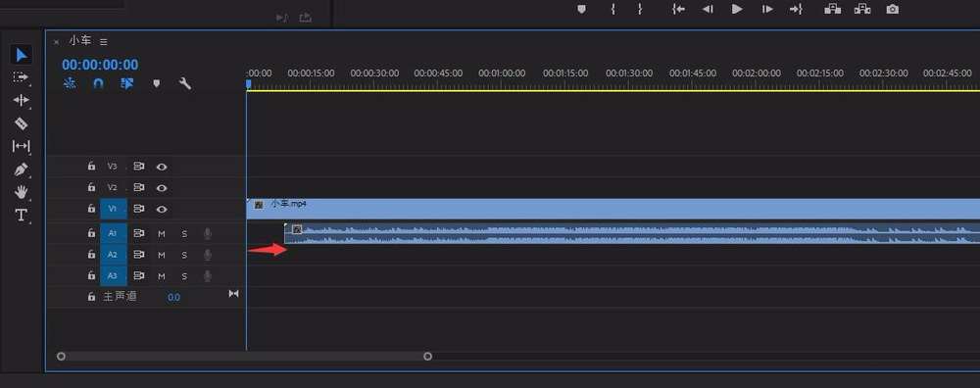The image size is (980, 388).
Task: Go to the In point
Action: tap(678, 9)
